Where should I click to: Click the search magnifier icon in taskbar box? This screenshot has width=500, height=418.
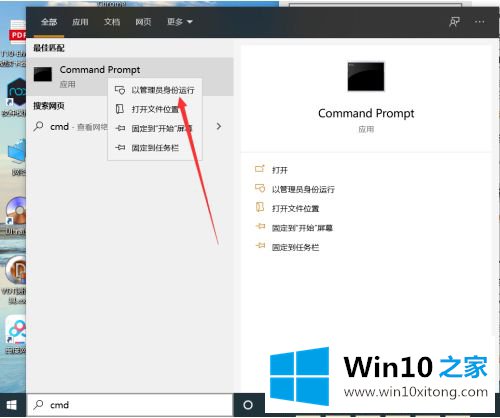pyautogui.click(x=38, y=405)
